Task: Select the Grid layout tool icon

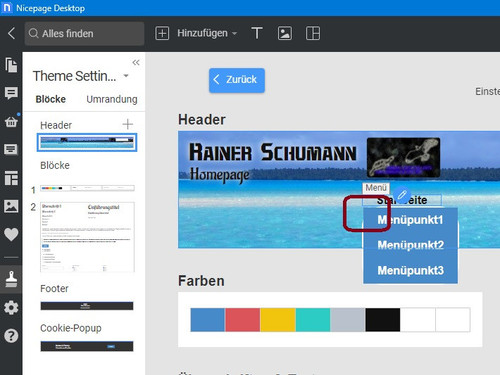Action: coord(313,33)
